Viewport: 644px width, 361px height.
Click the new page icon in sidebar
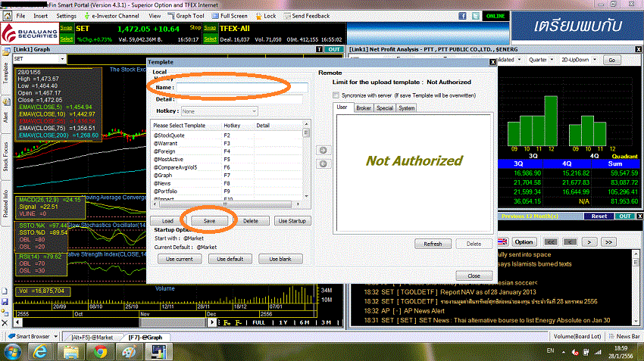(x=5, y=291)
